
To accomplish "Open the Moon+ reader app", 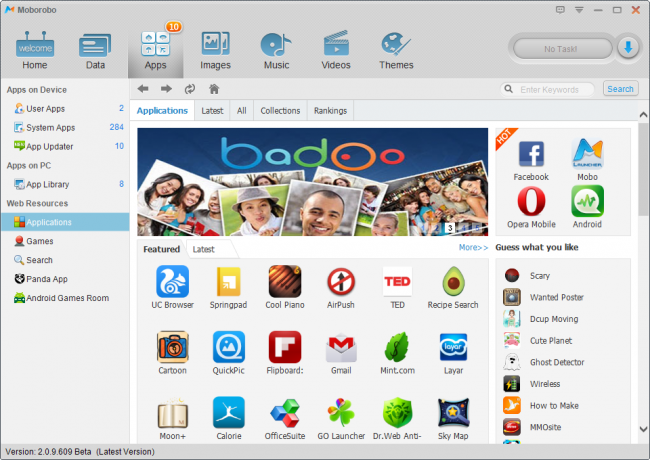I will (172, 418).
